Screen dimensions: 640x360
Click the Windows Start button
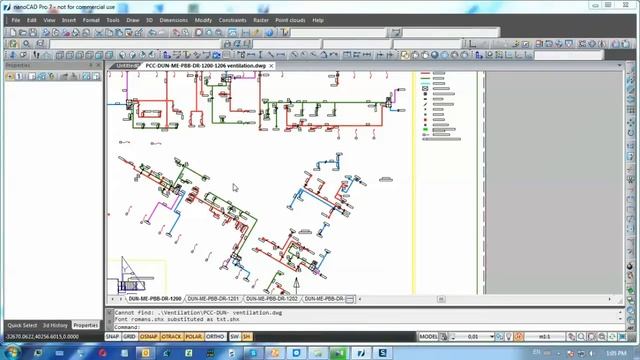(12, 353)
